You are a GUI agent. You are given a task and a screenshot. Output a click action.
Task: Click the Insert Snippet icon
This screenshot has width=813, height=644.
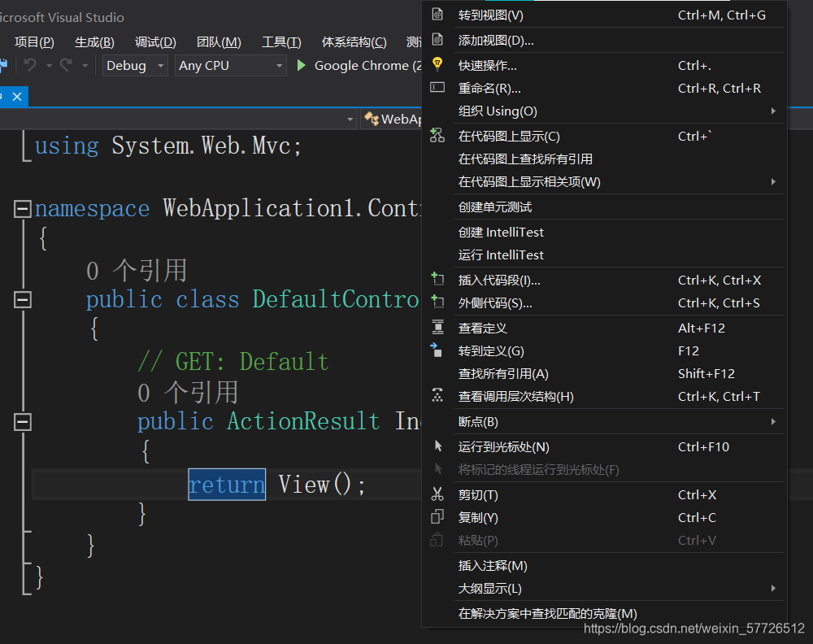click(x=437, y=280)
